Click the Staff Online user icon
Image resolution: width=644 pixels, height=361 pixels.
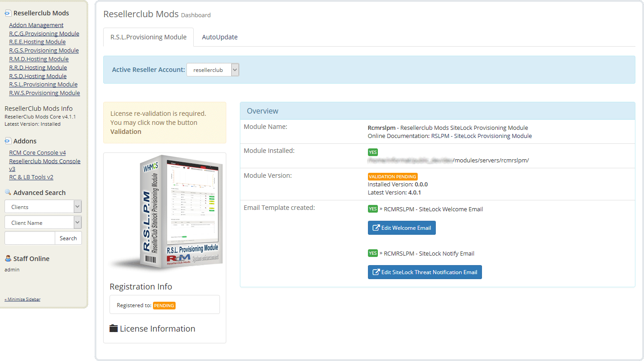click(8, 258)
